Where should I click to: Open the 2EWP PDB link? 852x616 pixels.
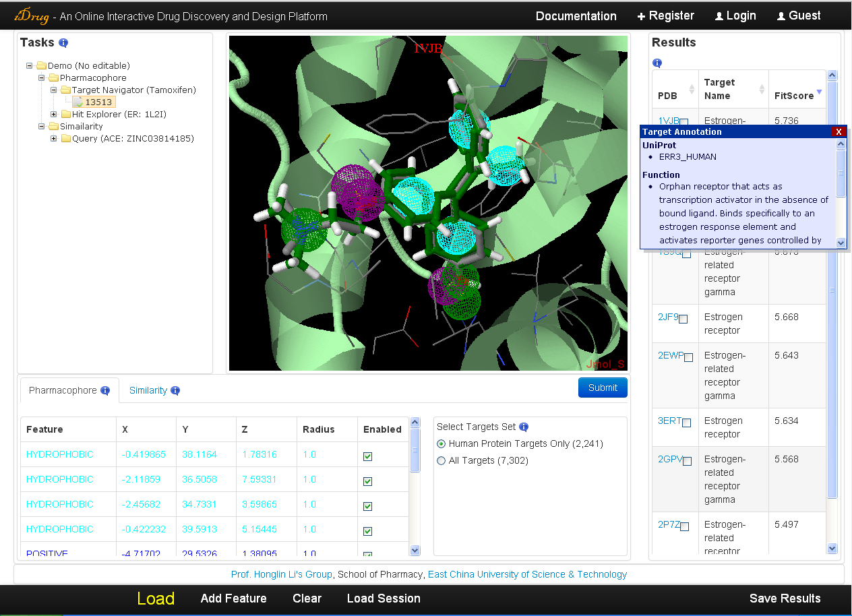tap(671, 355)
